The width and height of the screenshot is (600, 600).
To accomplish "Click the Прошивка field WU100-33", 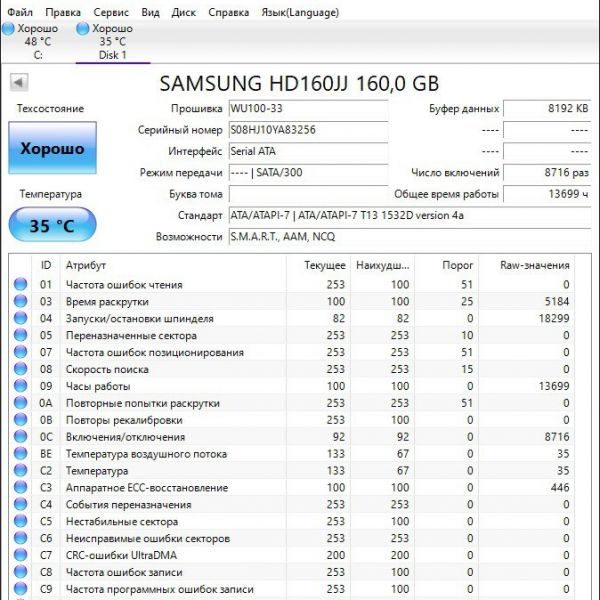I will [308, 109].
